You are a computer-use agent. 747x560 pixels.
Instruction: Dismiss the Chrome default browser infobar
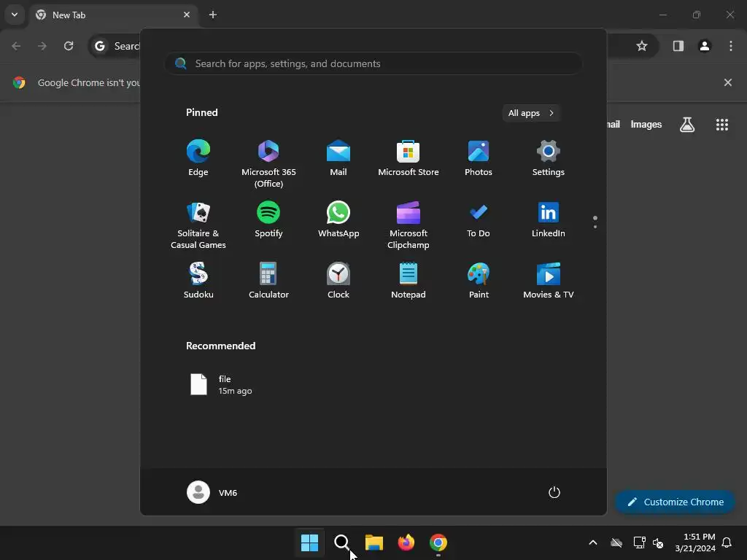(727, 82)
